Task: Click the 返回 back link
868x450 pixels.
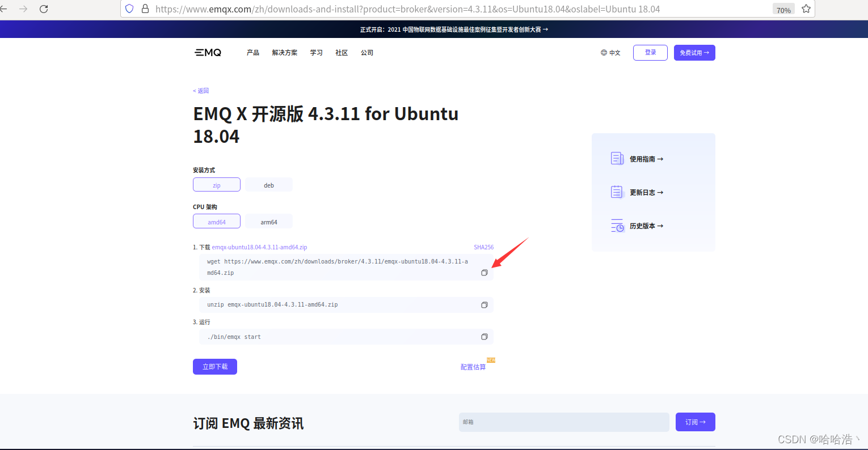Action: pos(201,91)
